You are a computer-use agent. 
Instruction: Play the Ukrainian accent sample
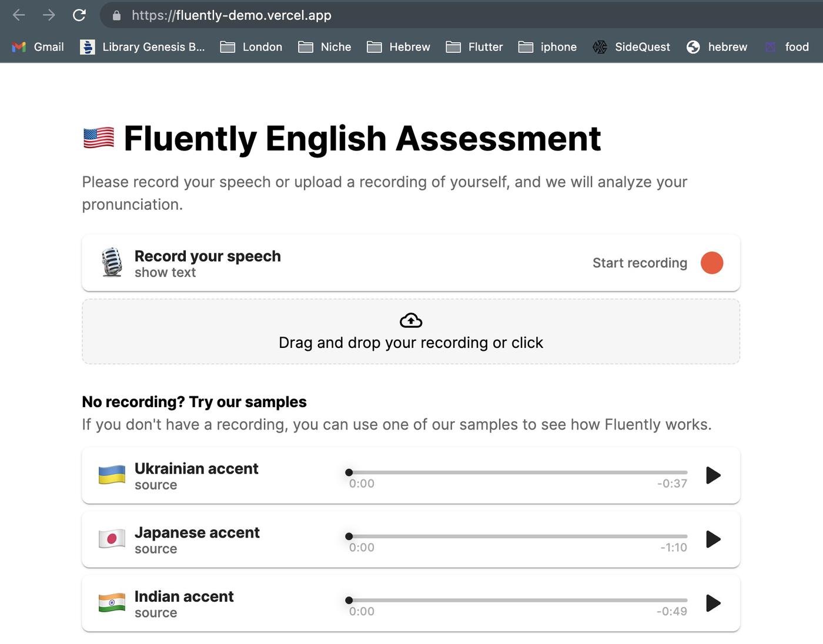click(x=712, y=475)
